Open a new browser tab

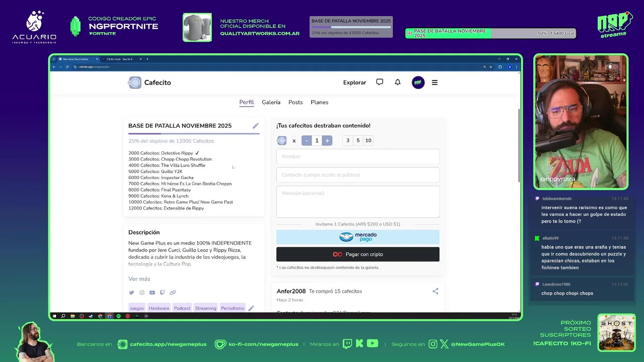[x=147, y=59]
